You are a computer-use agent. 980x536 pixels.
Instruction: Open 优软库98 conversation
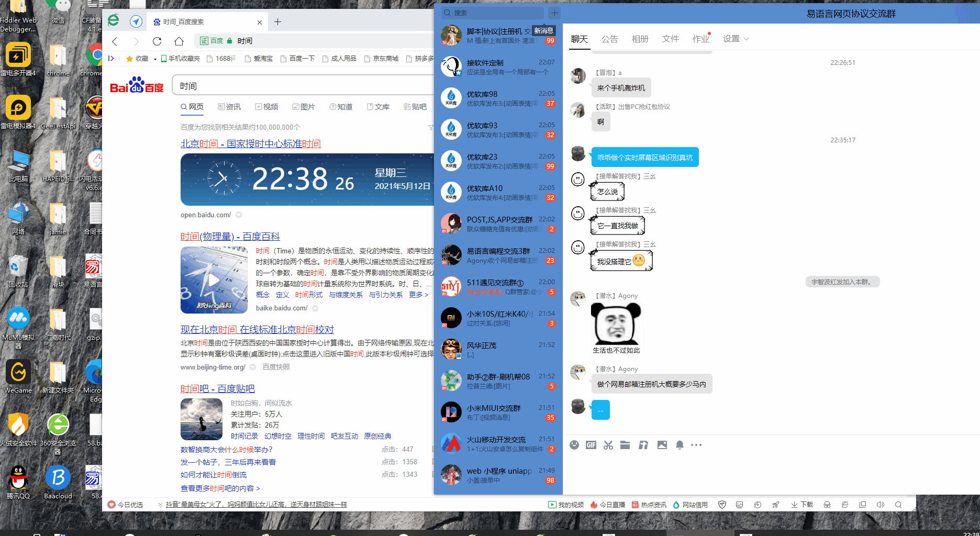click(x=498, y=98)
